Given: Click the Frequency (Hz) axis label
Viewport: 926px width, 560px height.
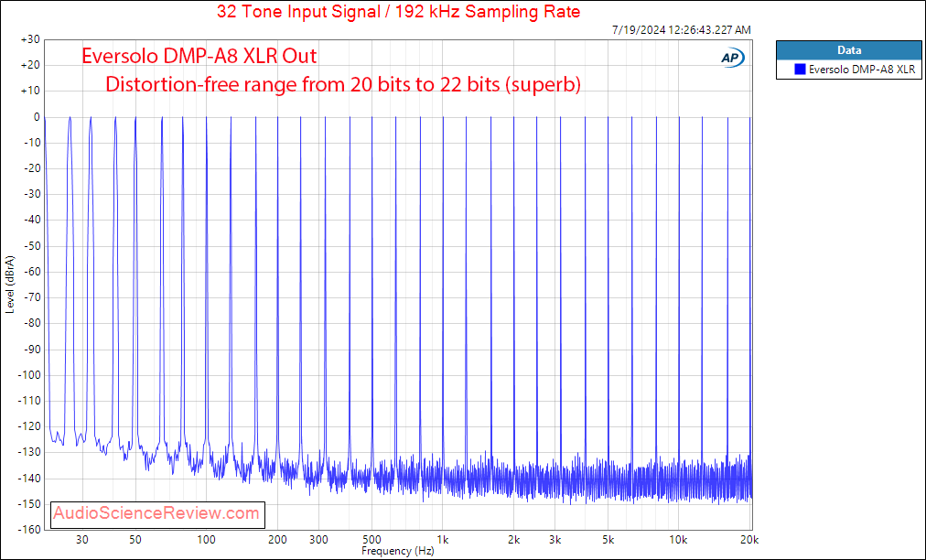Looking at the screenshot, I should (x=397, y=551).
